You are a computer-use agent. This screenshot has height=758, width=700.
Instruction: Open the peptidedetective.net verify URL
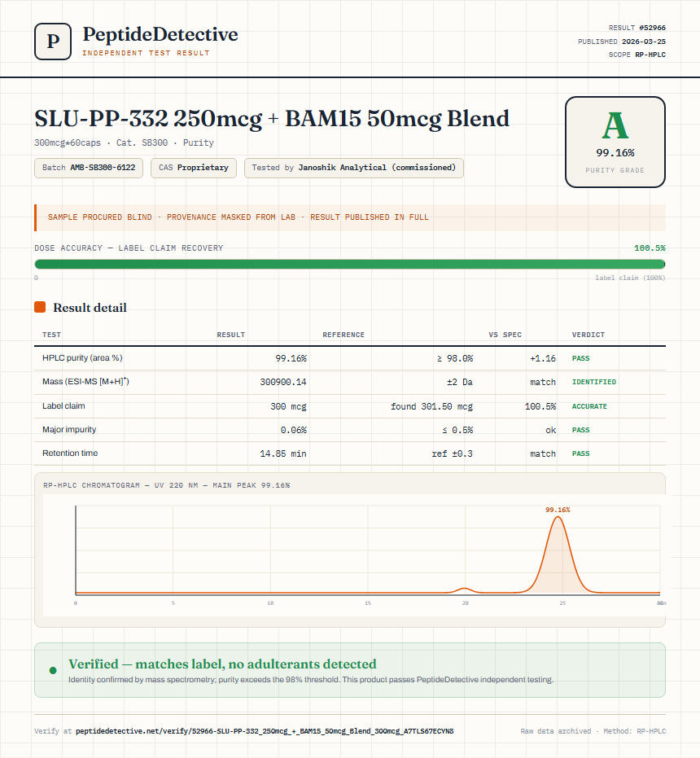265,731
